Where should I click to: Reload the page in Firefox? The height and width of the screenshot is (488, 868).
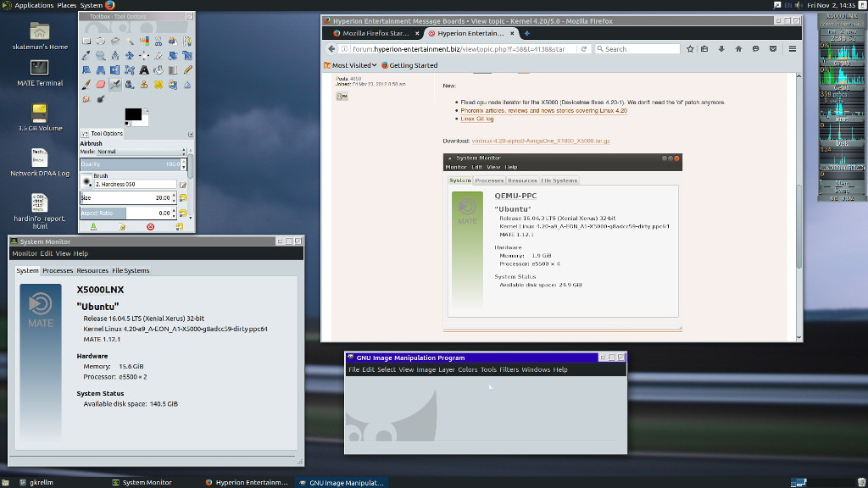click(x=583, y=48)
